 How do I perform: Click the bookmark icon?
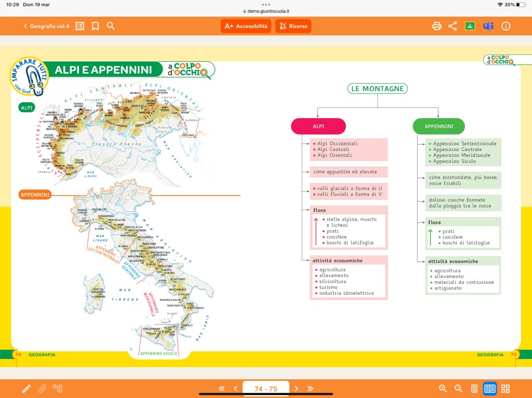coord(95,26)
